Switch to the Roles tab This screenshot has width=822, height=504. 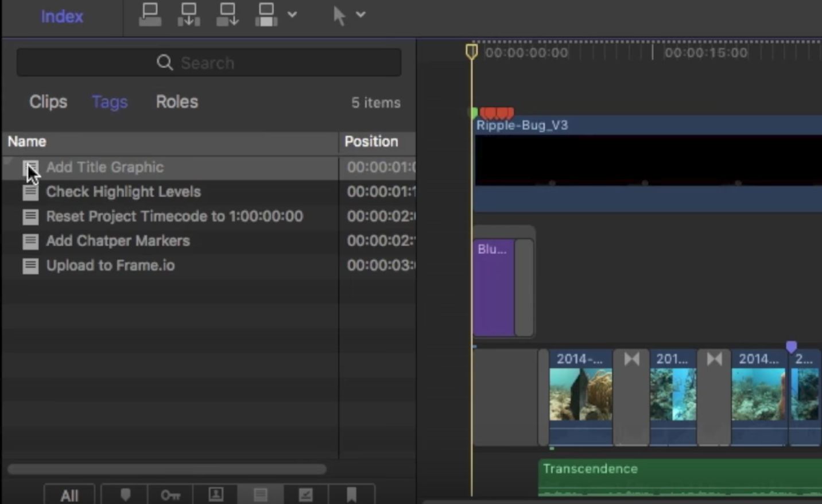pyautogui.click(x=177, y=102)
